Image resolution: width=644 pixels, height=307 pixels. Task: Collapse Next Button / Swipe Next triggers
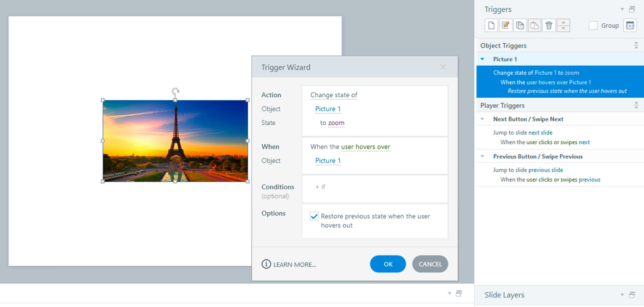tap(483, 120)
